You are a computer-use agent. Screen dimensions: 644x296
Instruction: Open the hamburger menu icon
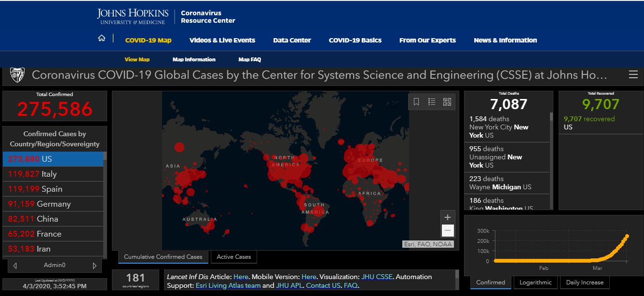(633, 75)
